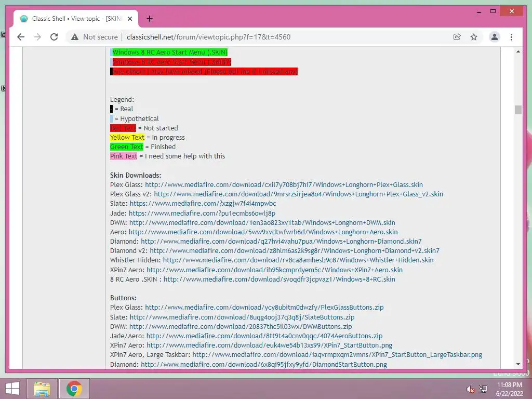Open the Diamond skin7 download link
The height and width of the screenshot is (399, 532).
[281, 241]
